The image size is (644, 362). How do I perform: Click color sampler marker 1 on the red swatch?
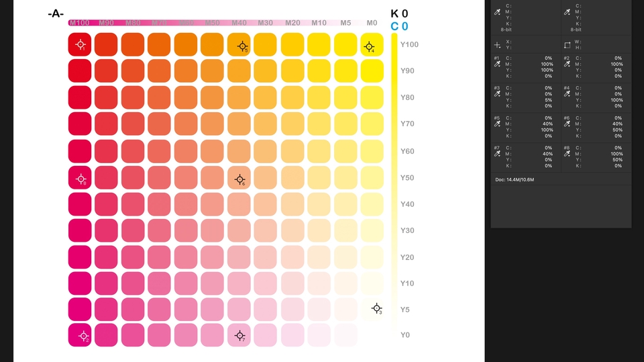pos(80,45)
